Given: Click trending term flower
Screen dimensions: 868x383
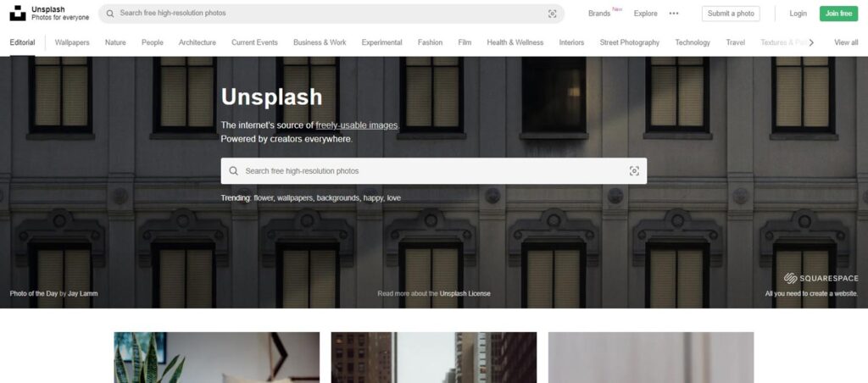Looking at the screenshot, I should pos(263,198).
